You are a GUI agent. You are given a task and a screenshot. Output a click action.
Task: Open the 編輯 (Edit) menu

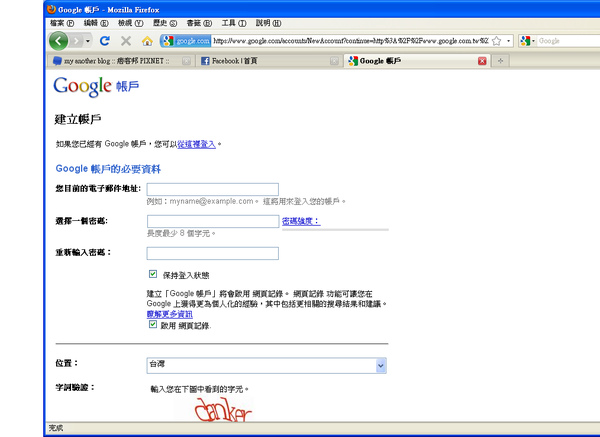pyautogui.click(x=96, y=23)
